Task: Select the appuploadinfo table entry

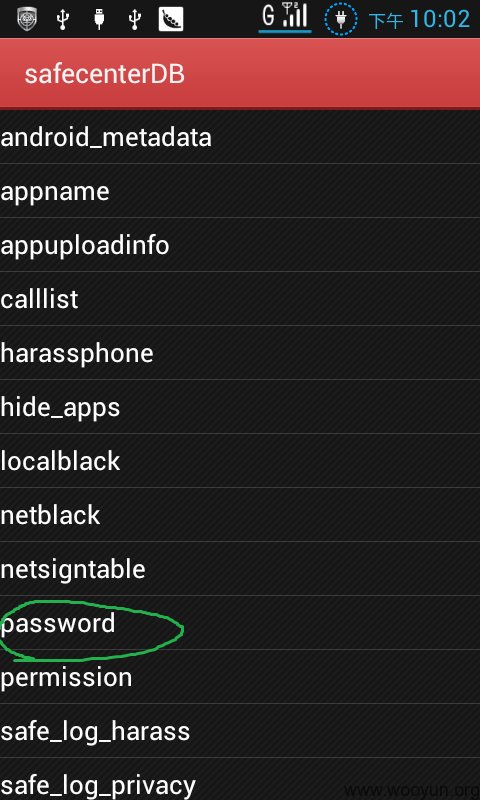Action: (240, 245)
